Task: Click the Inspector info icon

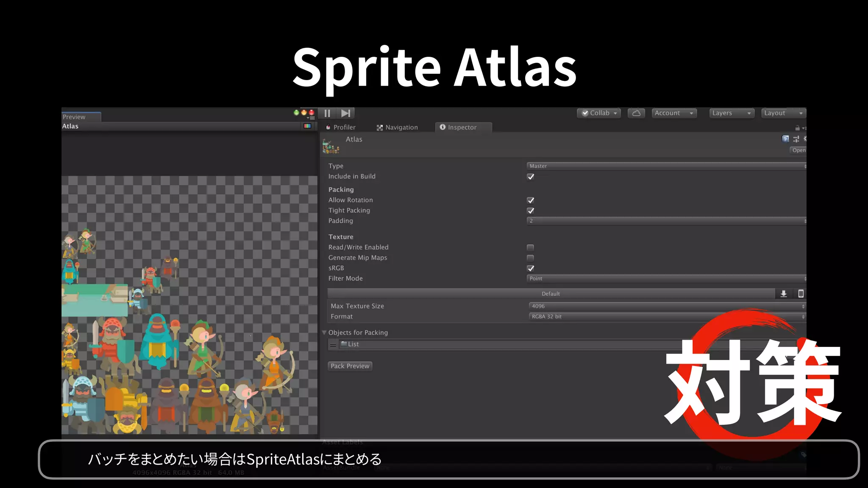Action: (x=442, y=127)
